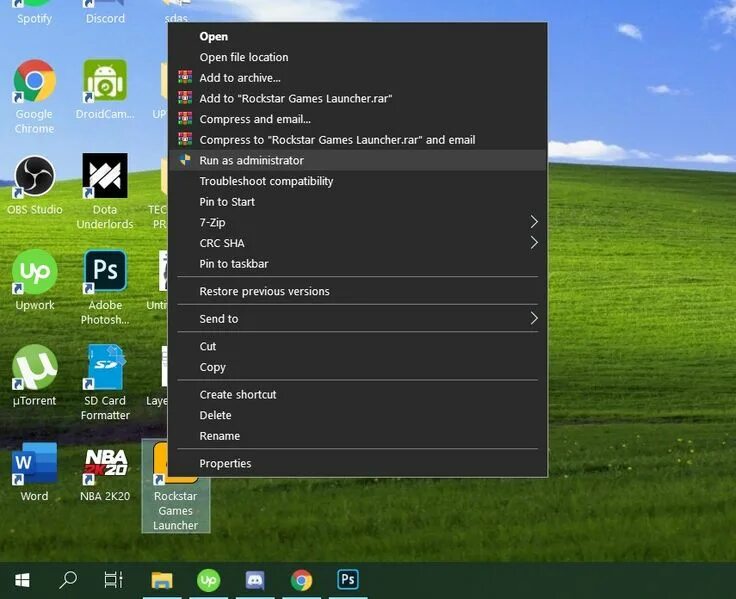Choose Pin to Start
This screenshot has height=599, width=736.
(x=358, y=202)
